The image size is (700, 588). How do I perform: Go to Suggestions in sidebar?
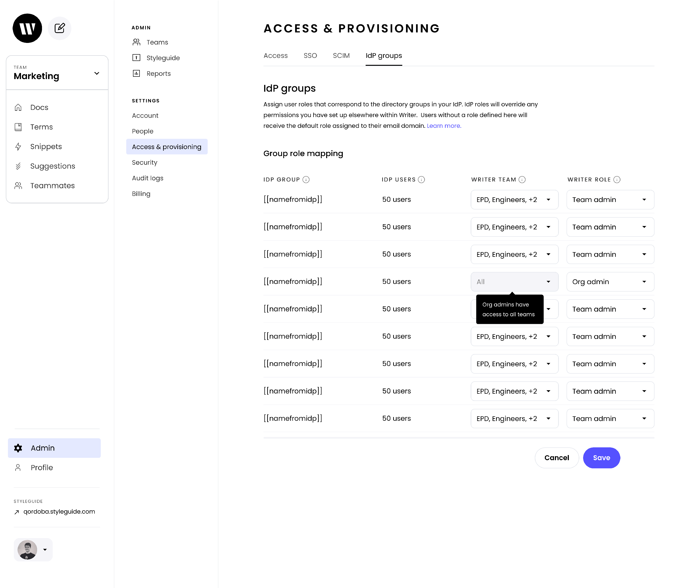53,166
